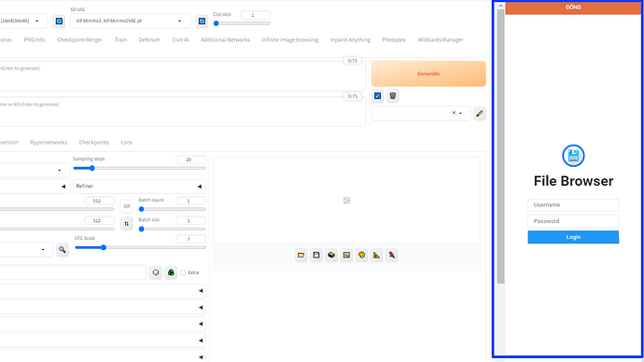Click the blue Login button
Image resolution: width=644 pixels, height=362 pixels.
573,237
